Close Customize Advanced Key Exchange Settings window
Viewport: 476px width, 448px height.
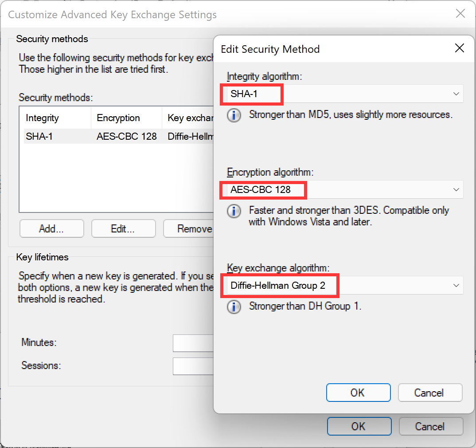(460, 14)
